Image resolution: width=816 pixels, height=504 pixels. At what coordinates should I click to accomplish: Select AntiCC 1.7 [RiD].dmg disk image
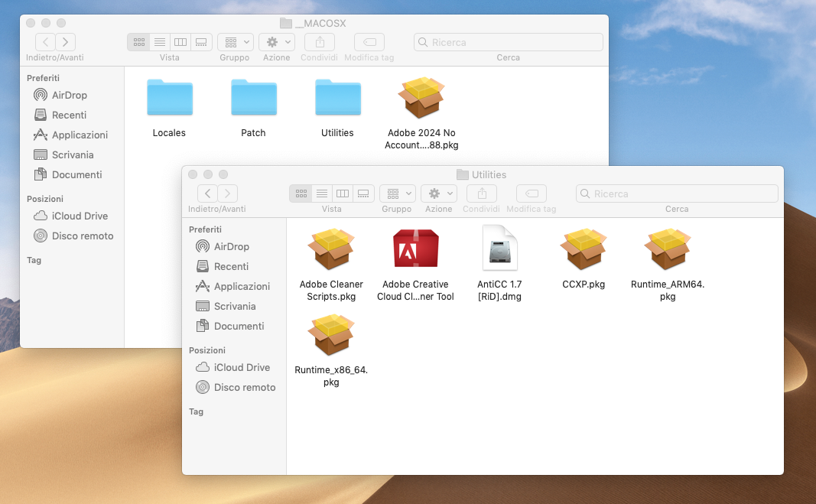point(499,248)
